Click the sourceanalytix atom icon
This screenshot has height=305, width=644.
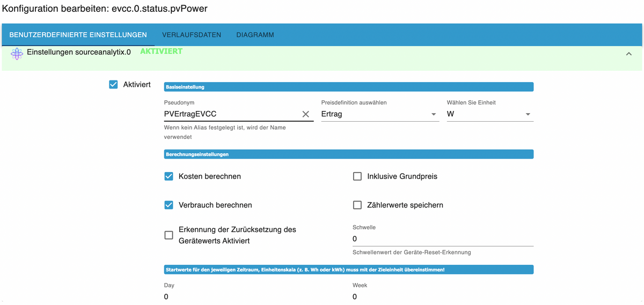17,53
